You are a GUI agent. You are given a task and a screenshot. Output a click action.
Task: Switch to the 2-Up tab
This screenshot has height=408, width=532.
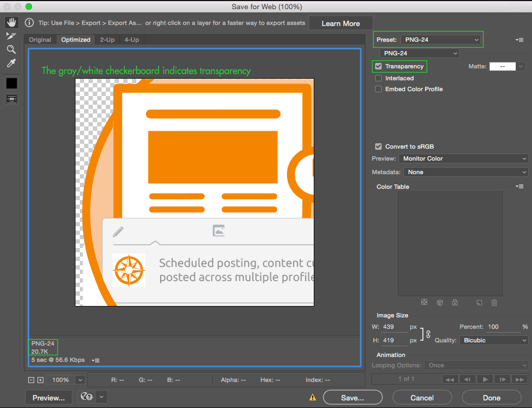click(x=107, y=40)
